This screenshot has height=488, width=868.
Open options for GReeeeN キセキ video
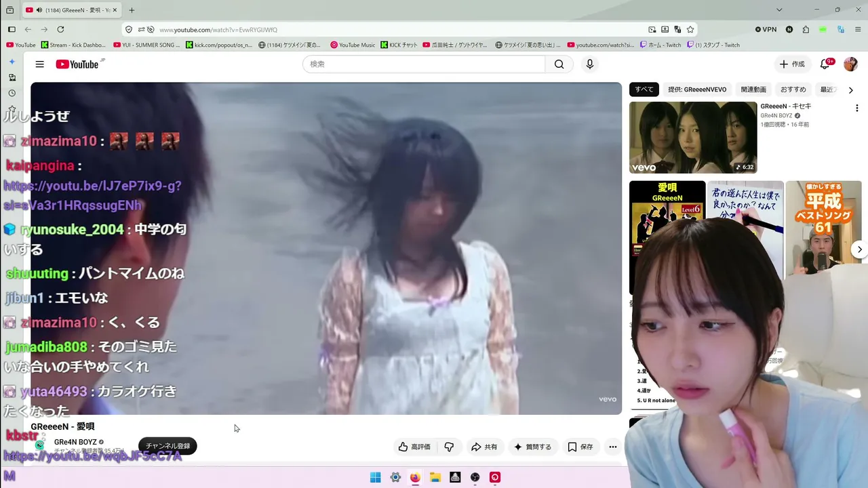pos(857,108)
